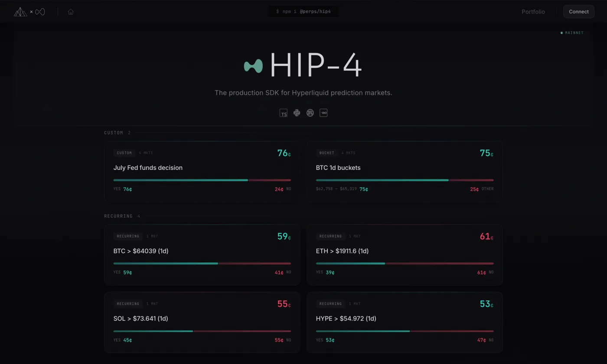Viewport: 607px width, 364px height.
Task: Click the July Fed funds probability bar
Action: (x=202, y=180)
